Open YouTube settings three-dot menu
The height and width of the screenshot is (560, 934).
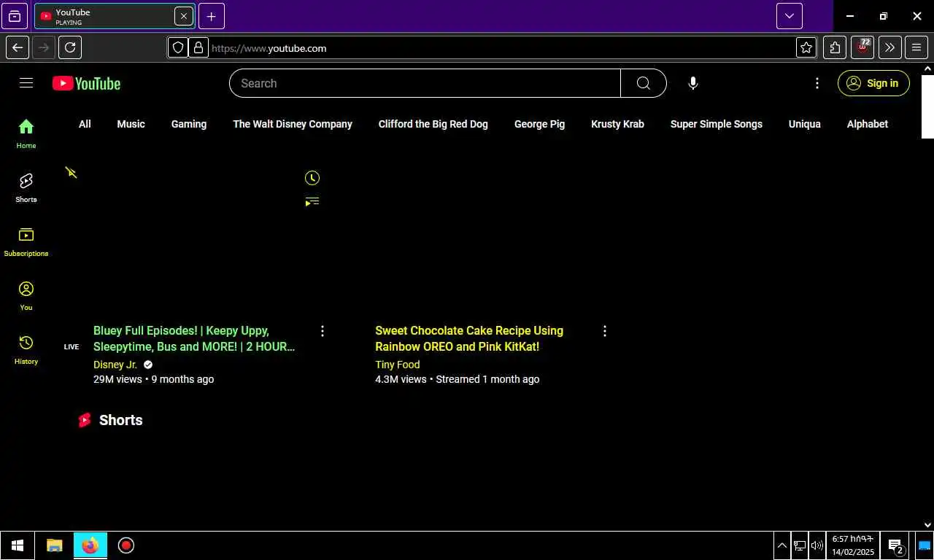click(817, 83)
